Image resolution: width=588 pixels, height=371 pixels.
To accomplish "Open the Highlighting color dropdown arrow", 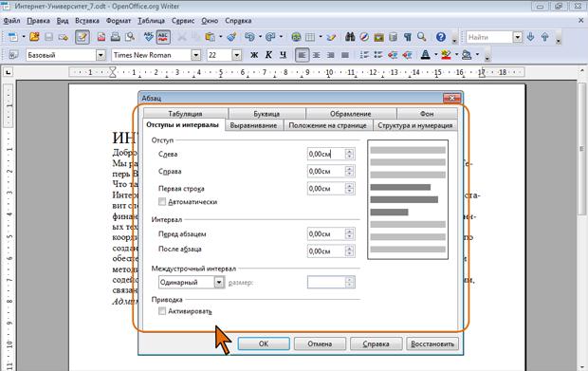I will point(456,55).
